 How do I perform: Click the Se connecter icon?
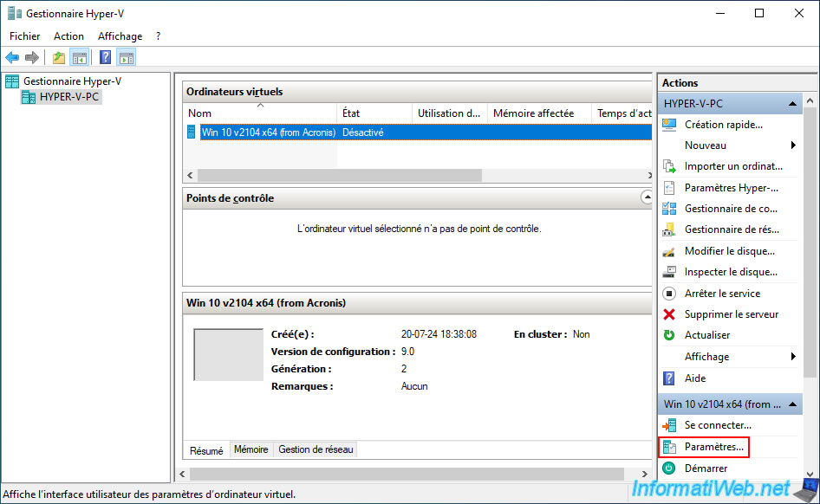(x=669, y=426)
